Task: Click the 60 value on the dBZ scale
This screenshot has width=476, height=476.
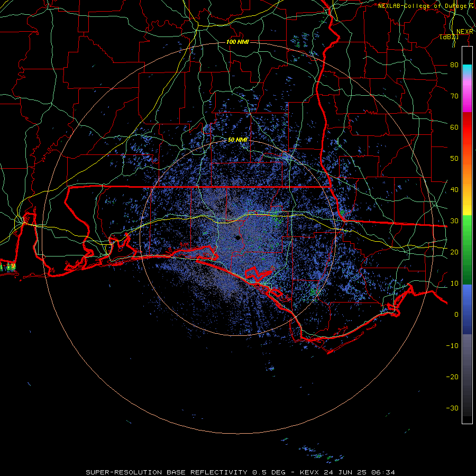Action: (454, 127)
